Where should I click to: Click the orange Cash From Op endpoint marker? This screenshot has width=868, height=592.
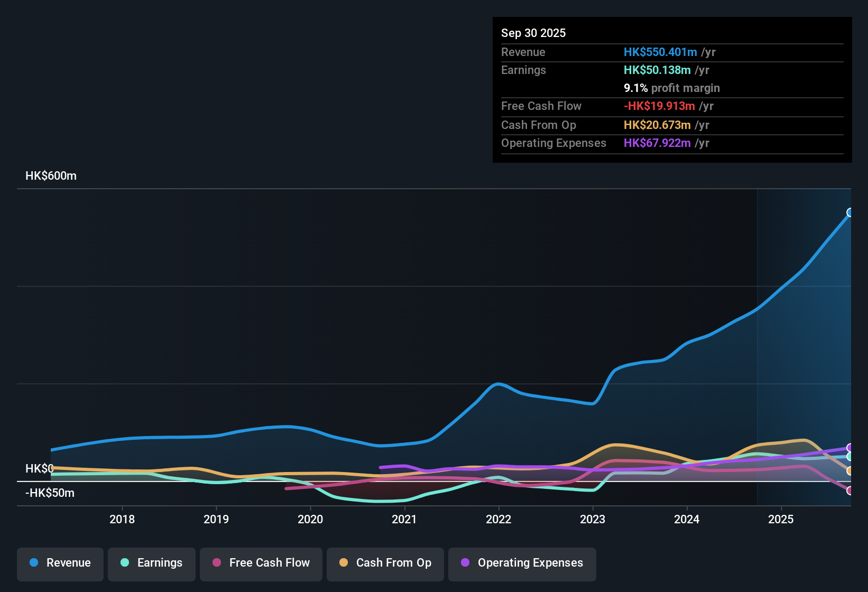850,471
